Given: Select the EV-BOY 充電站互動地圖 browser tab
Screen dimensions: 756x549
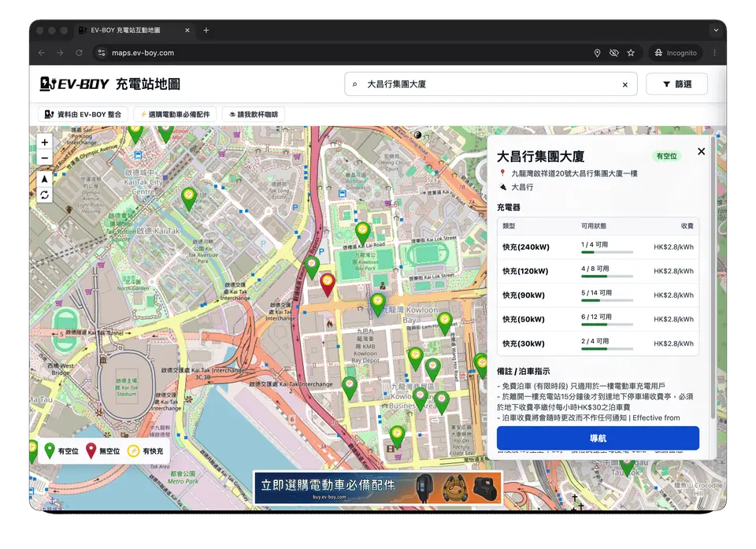Looking at the screenshot, I should pos(134,30).
